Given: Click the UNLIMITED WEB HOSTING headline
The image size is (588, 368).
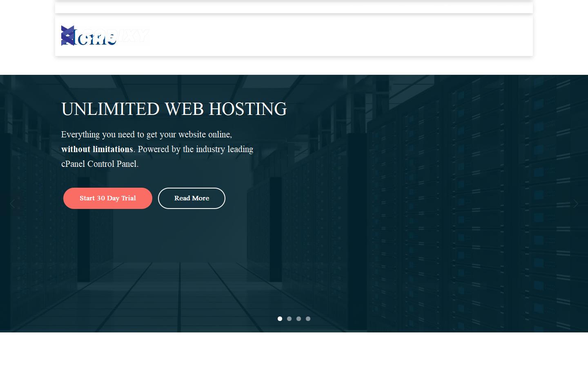Looking at the screenshot, I should 174,109.
